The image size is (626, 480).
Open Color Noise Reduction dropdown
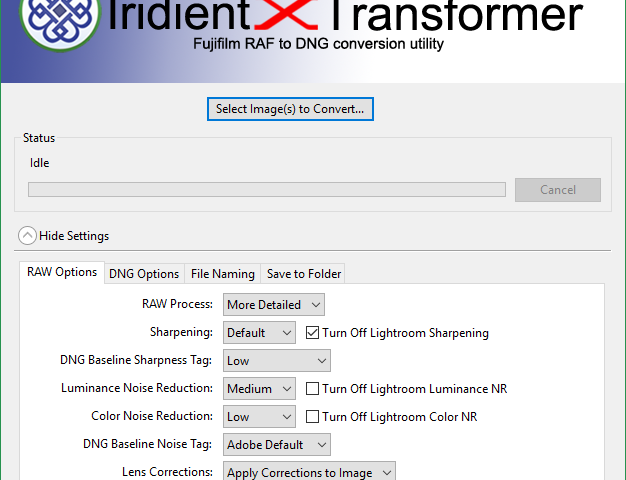(259, 417)
